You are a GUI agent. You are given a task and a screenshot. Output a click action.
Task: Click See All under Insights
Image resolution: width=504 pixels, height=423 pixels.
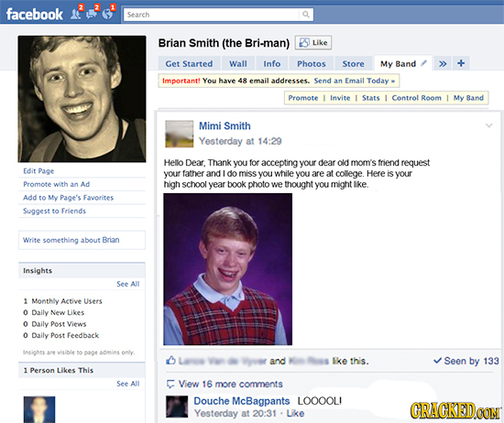(128, 284)
